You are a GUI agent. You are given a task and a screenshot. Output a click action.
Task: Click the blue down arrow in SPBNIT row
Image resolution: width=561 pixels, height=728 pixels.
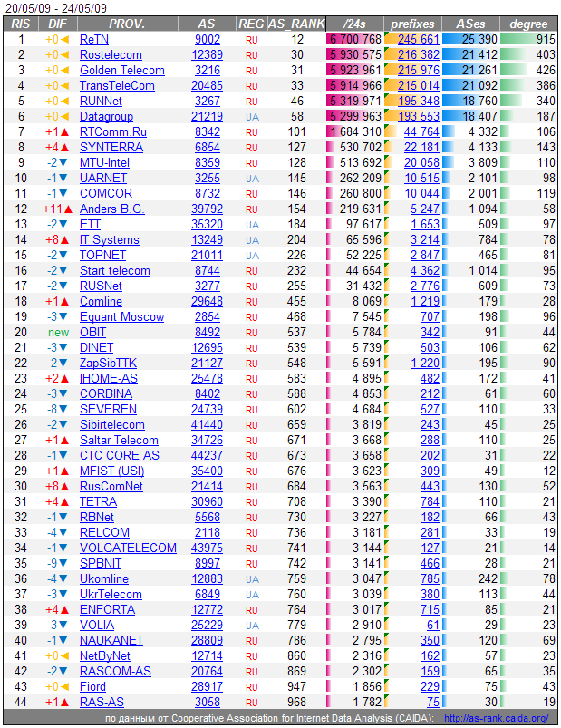click(x=63, y=564)
